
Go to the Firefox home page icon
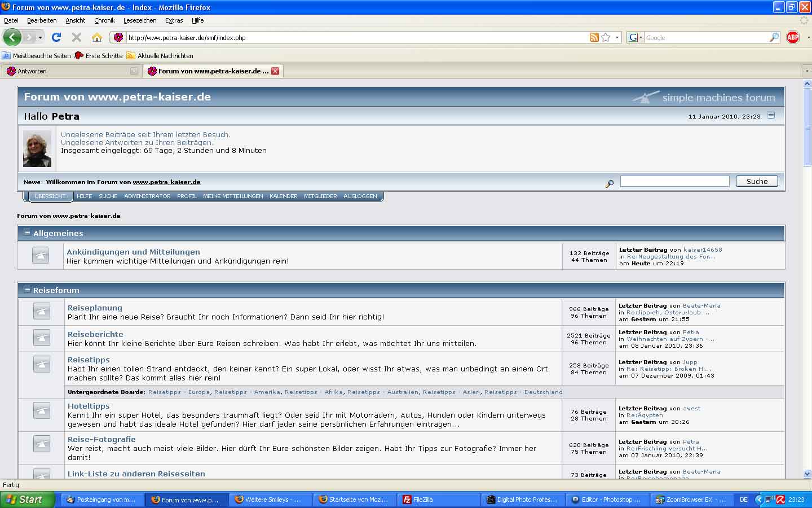tap(97, 37)
